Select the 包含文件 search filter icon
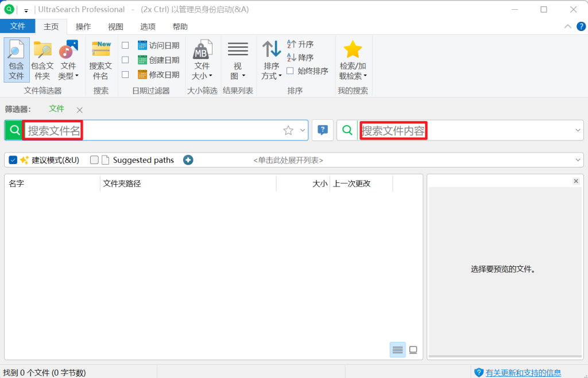Image resolution: width=588 pixels, height=378 pixels. pos(16,57)
